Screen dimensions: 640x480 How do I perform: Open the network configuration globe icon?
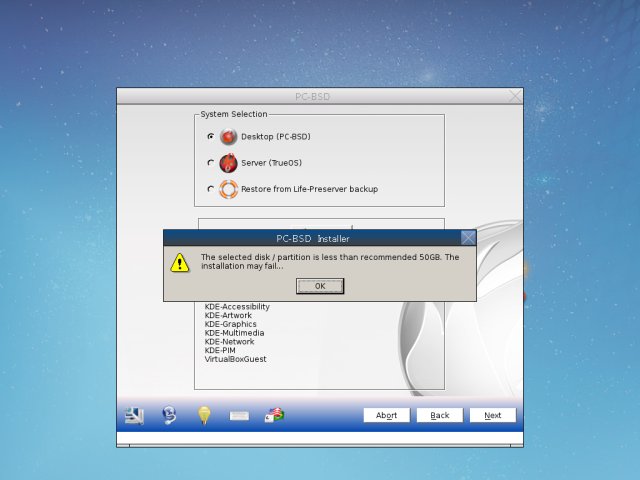(169, 415)
